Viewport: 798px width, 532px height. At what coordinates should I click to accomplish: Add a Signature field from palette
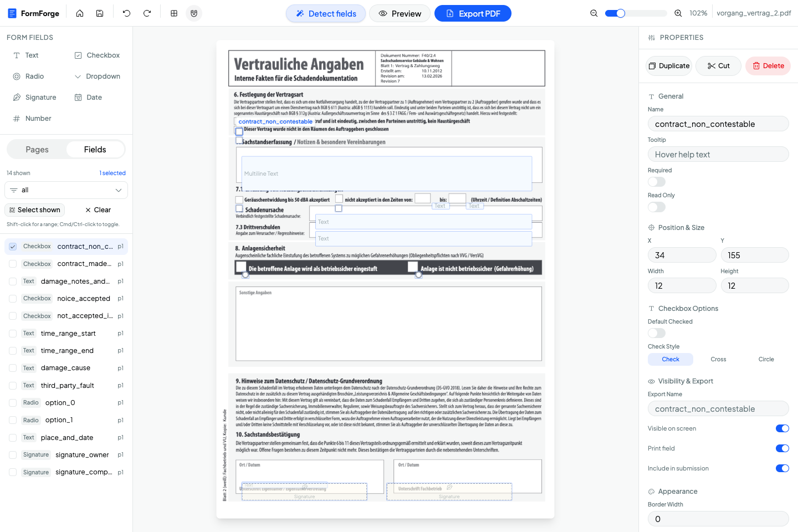tap(35, 98)
